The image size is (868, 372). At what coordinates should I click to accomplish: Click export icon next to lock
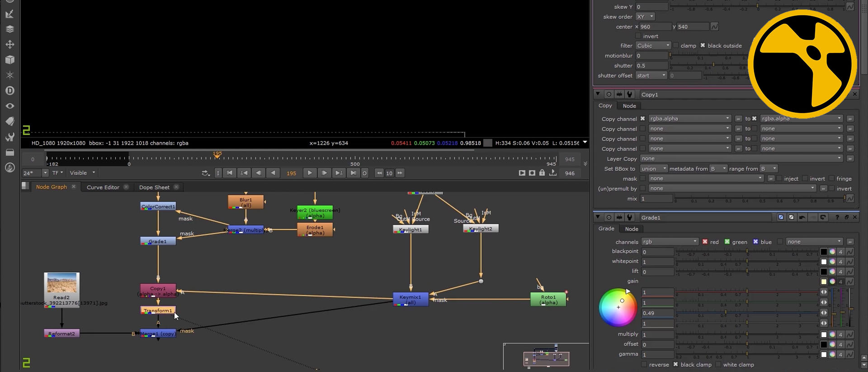point(552,173)
